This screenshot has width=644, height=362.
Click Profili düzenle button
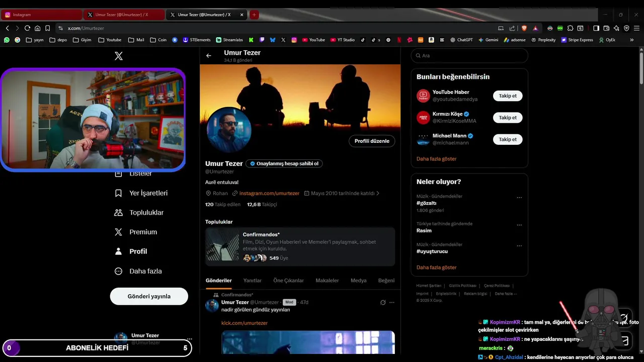(372, 141)
